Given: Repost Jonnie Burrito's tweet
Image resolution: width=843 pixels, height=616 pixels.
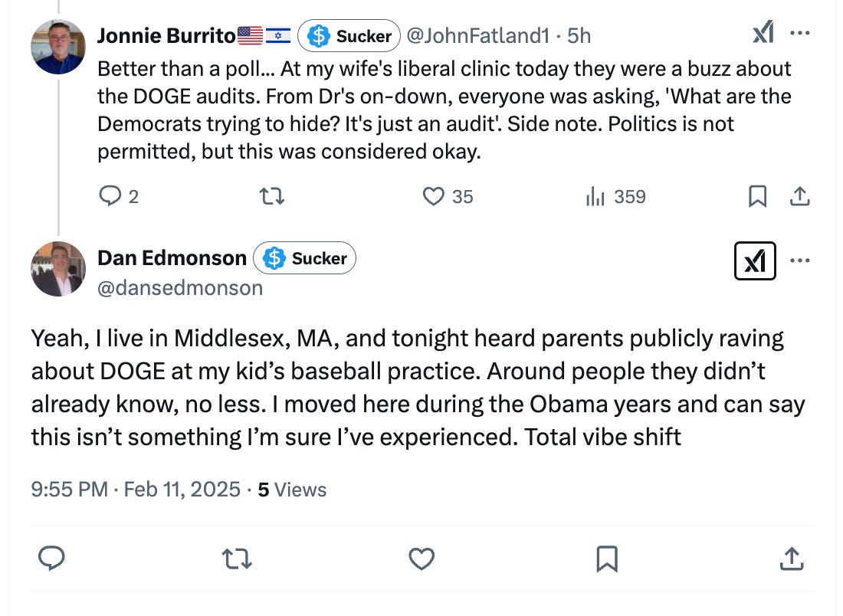Looking at the screenshot, I should pyautogui.click(x=272, y=197).
